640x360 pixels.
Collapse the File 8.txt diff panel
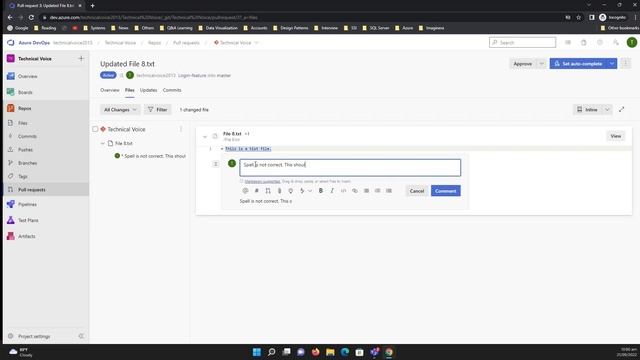(x=205, y=136)
